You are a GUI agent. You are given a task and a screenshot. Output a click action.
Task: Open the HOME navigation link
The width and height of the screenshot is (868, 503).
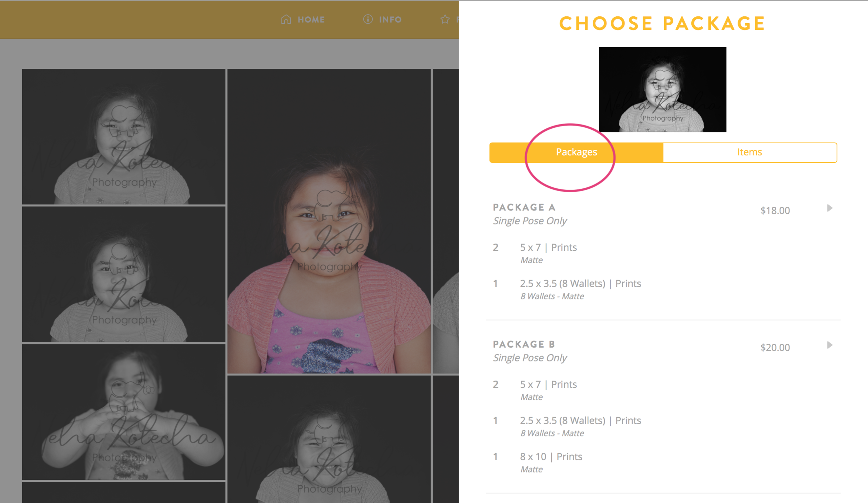point(311,20)
